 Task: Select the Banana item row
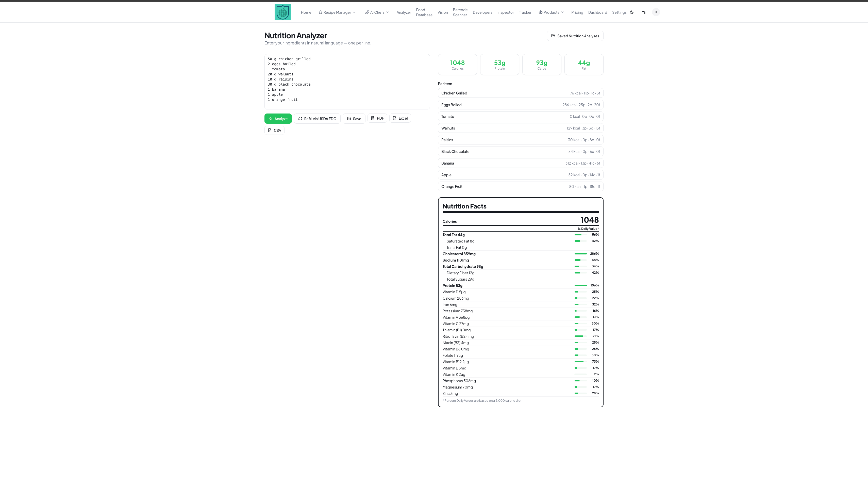521,163
